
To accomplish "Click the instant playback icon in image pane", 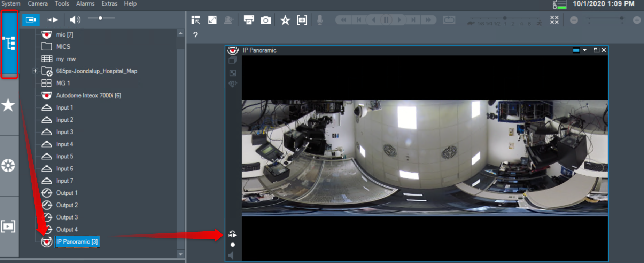I will tap(232, 234).
